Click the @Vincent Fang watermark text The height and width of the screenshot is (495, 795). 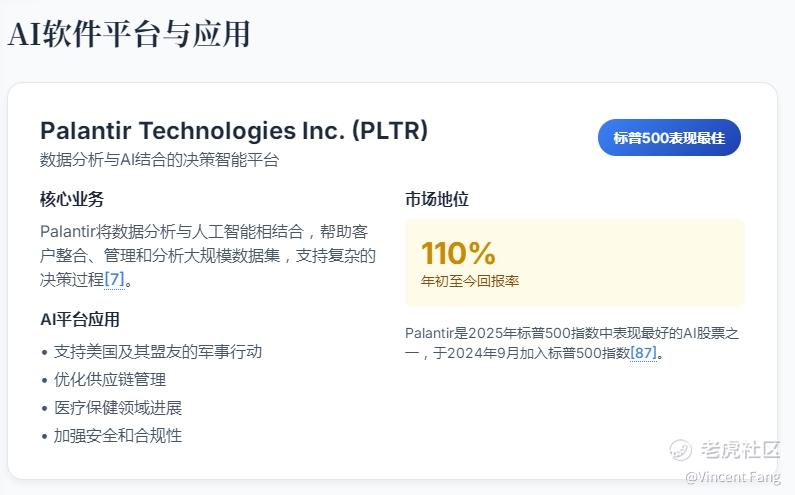point(731,477)
